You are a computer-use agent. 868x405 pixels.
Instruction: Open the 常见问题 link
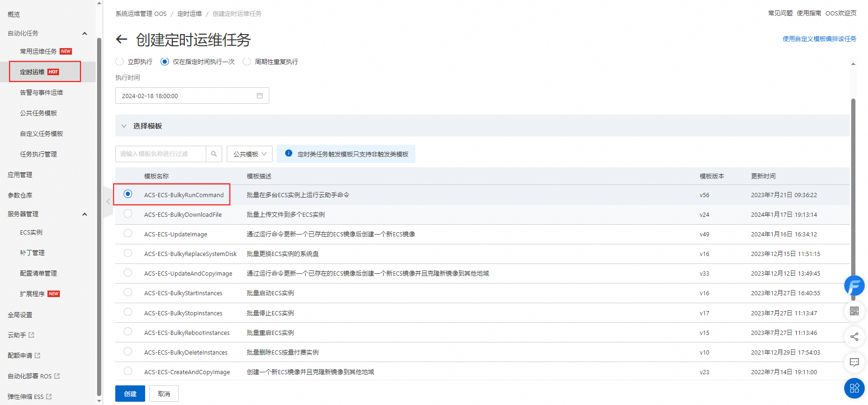click(780, 13)
